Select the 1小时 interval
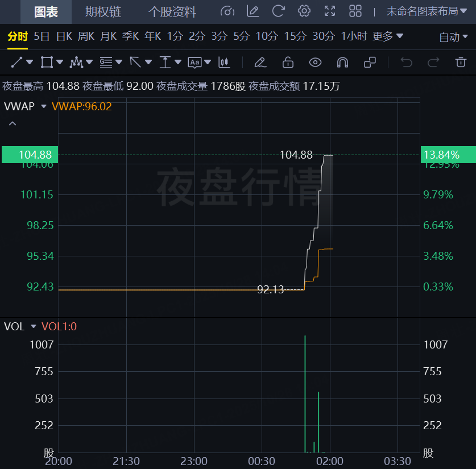Image resolution: width=476 pixels, height=469 pixels. pos(354,36)
